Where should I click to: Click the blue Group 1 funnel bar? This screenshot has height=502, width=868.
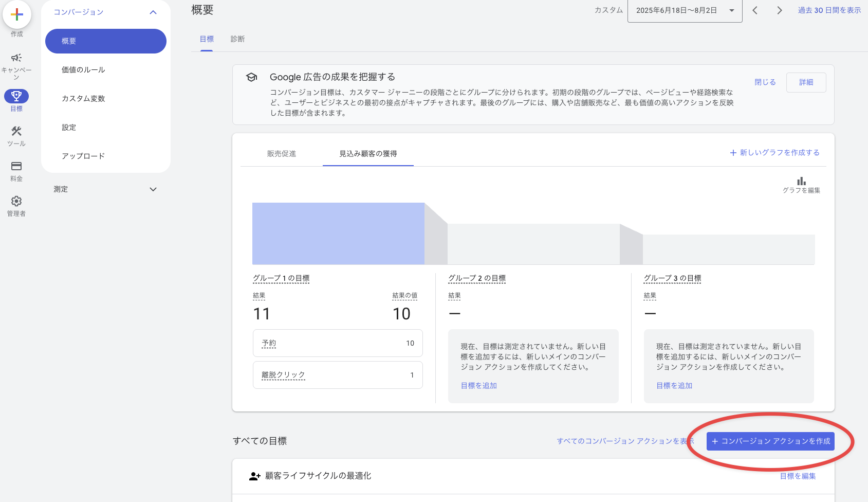click(x=338, y=234)
